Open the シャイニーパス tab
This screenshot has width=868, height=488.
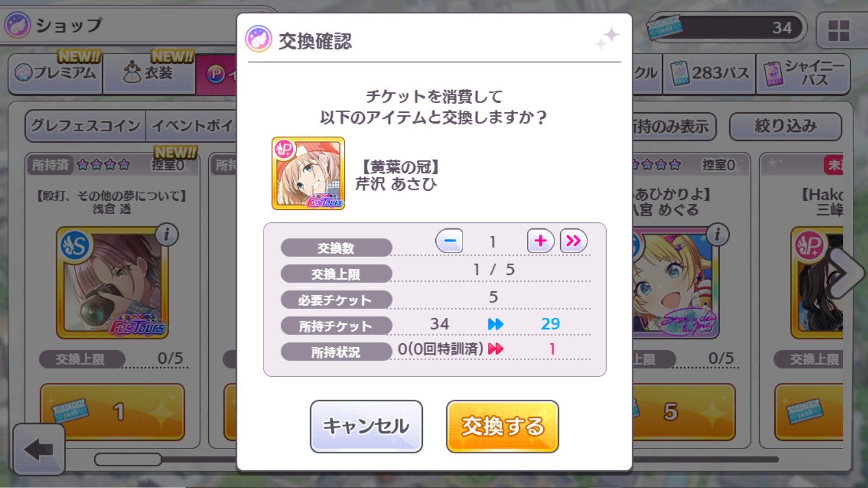pos(803,73)
